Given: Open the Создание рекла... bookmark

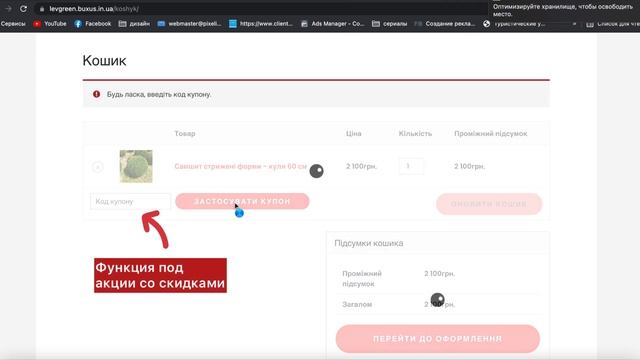Looking at the screenshot, I should pos(444,24).
